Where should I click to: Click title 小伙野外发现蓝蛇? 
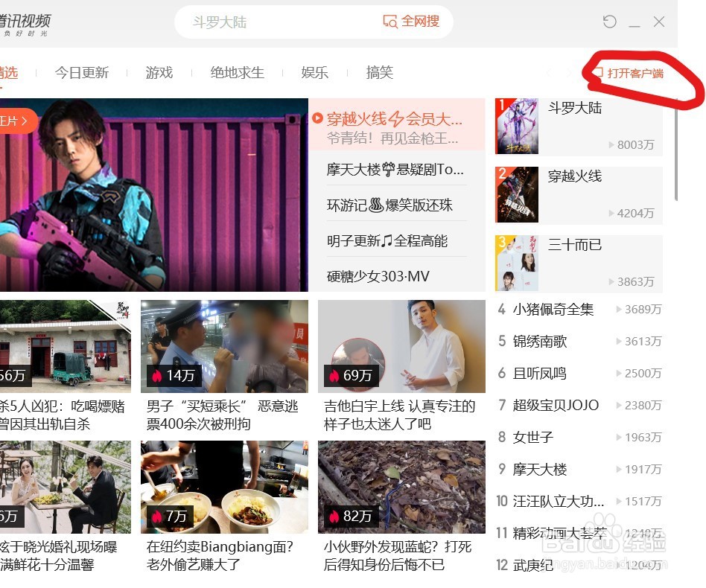tap(398, 555)
